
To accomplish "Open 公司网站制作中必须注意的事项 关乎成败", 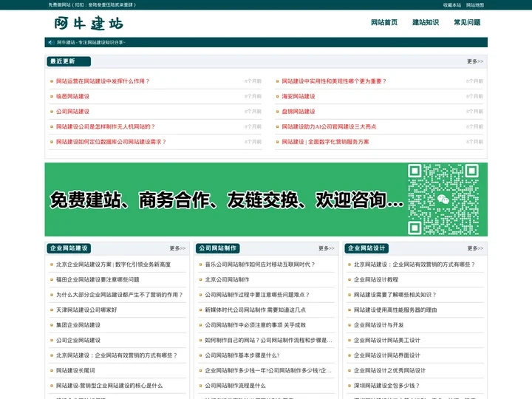I will [x=256, y=325].
